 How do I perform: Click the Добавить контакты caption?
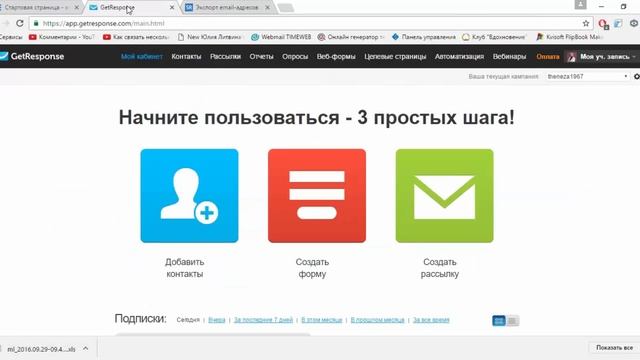pyautogui.click(x=184, y=268)
